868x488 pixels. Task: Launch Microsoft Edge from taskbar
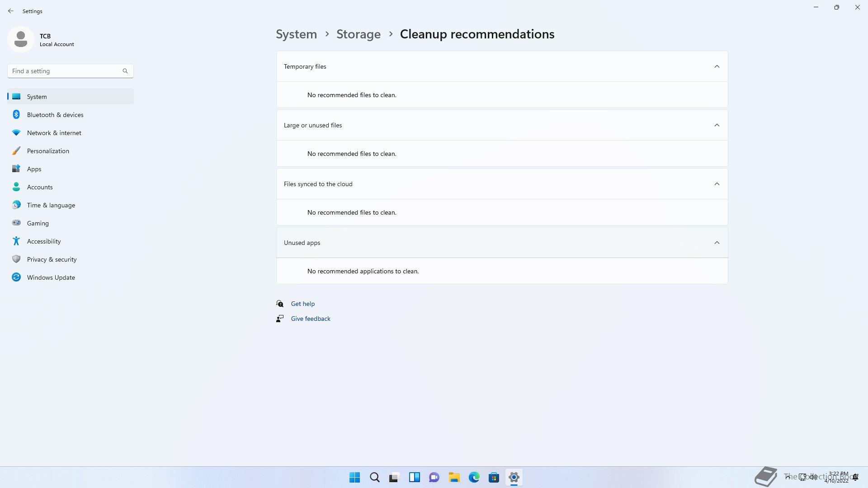(x=474, y=477)
